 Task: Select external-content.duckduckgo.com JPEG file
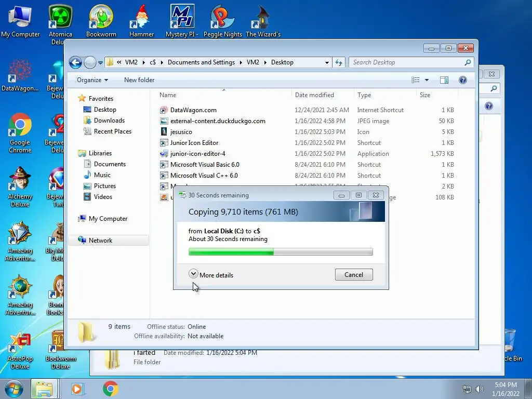coord(212,121)
